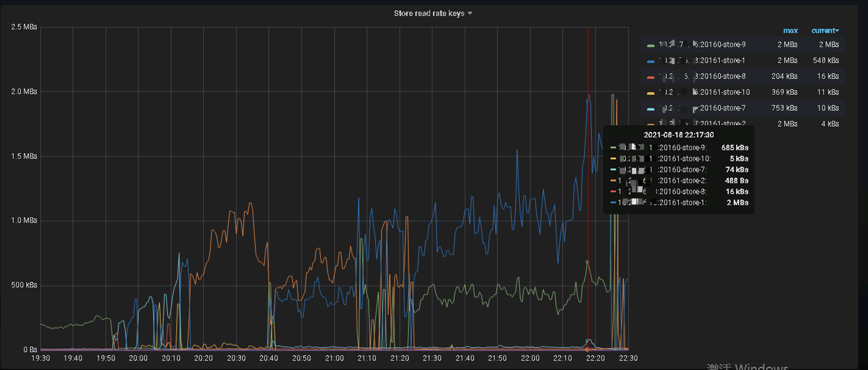Click the blue store-1 series color icon
Viewport: 868px width, 370px height.
pos(651,61)
